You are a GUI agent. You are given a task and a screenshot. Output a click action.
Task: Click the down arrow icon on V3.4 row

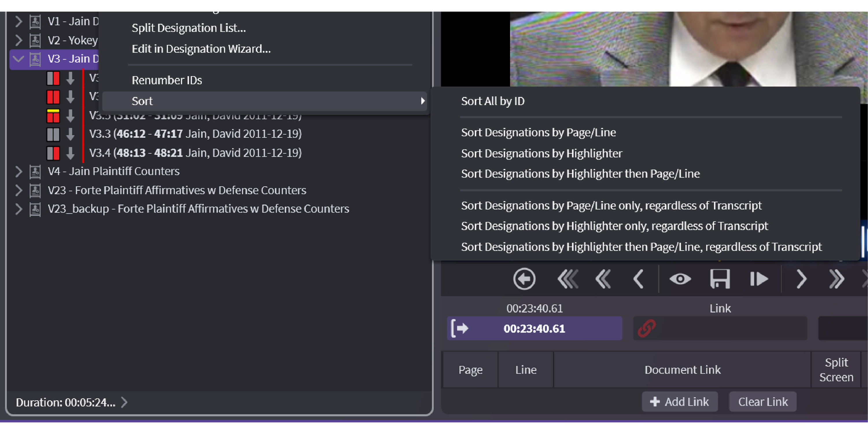coord(70,153)
